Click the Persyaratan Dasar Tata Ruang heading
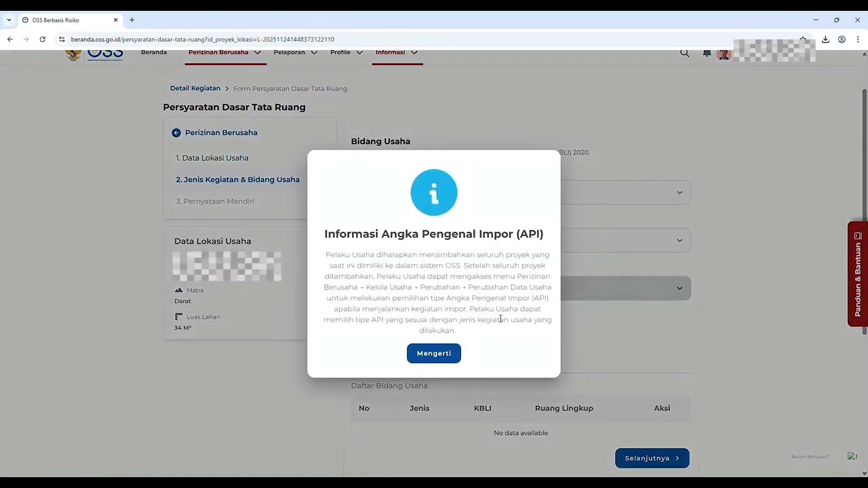The height and width of the screenshot is (488, 868). click(234, 107)
